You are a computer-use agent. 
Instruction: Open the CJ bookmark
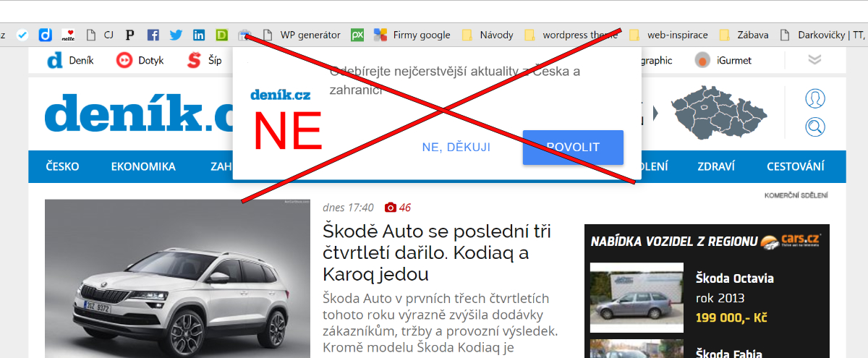pyautogui.click(x=100, y=35)
